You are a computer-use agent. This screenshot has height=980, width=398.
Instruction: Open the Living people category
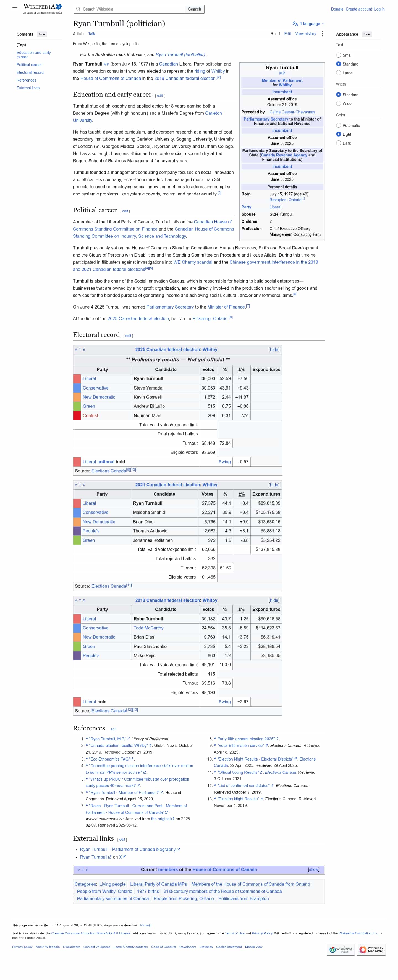pyautogui.click(x=112, y=884)
